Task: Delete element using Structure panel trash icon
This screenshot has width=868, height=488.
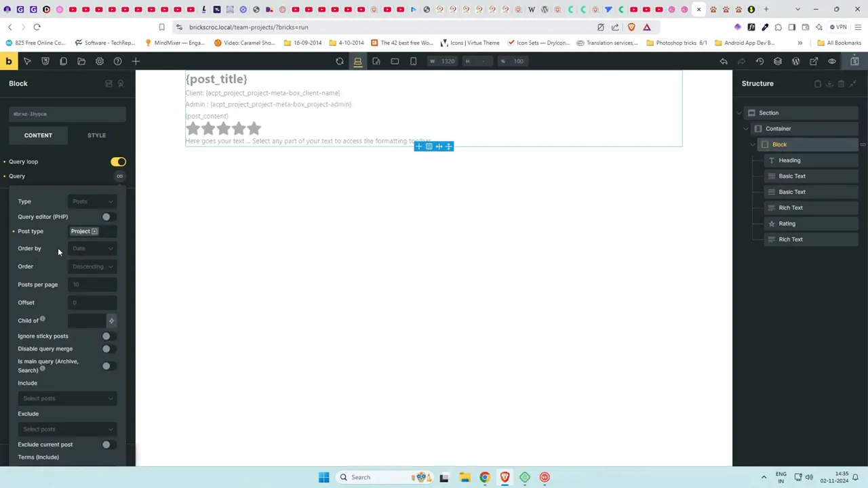Action: pos(841,83)
